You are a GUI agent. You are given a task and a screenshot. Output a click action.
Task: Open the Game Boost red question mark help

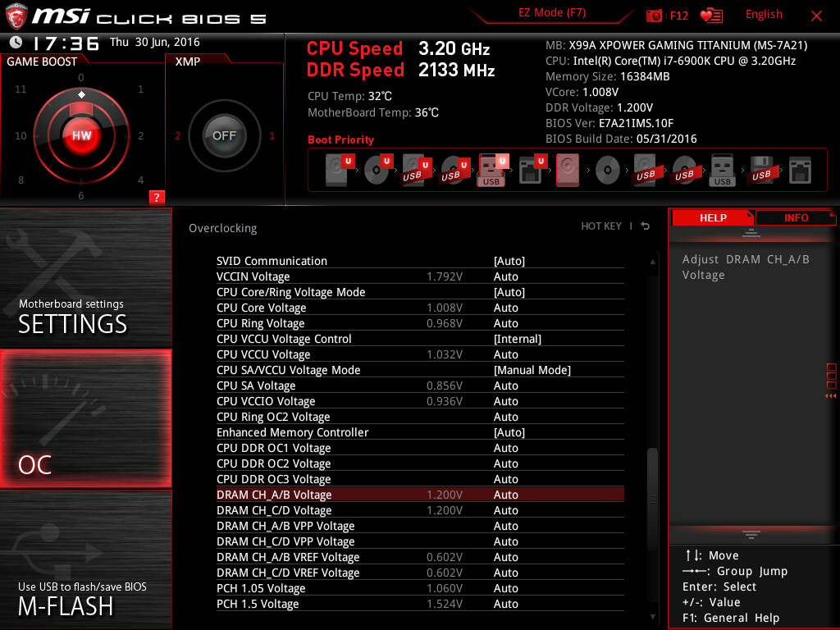157,197
